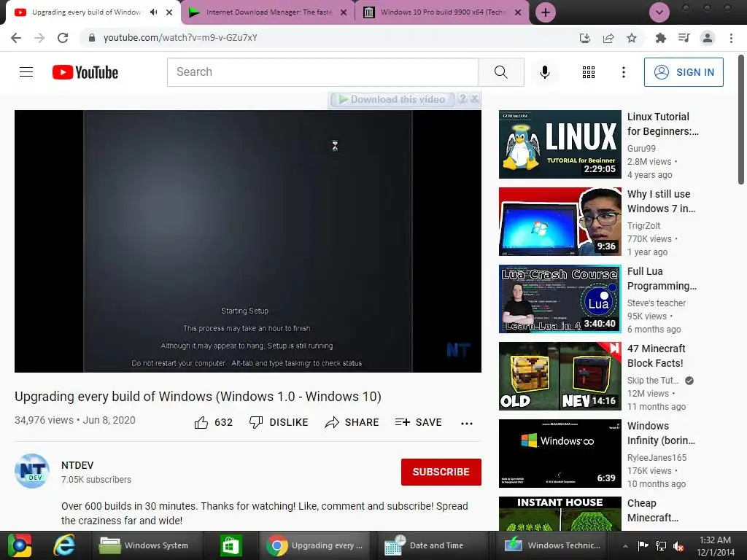Open Chrome three-dot menu
Viewport: 747px width, 560px height.
tap(731, 38)
